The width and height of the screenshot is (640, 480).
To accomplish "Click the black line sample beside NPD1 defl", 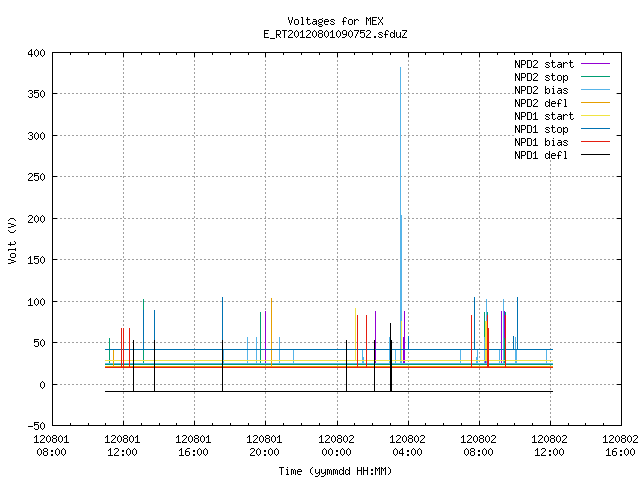I will coord(595,155).
